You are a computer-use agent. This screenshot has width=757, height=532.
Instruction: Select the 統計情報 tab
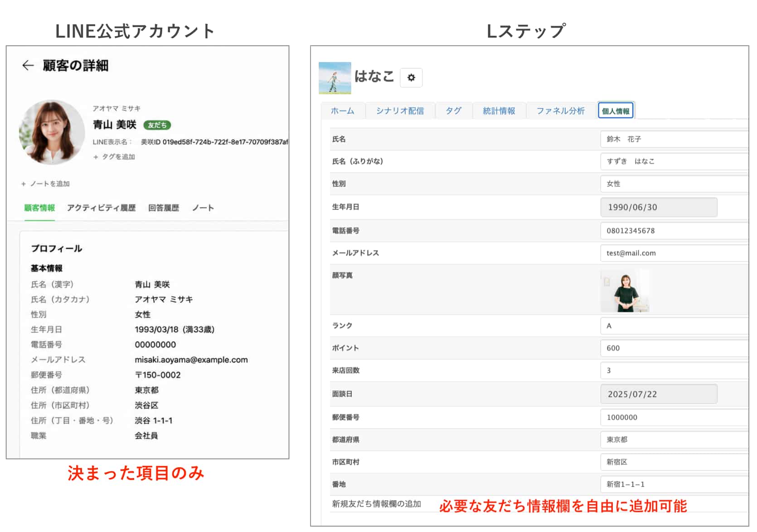[499, 111]
